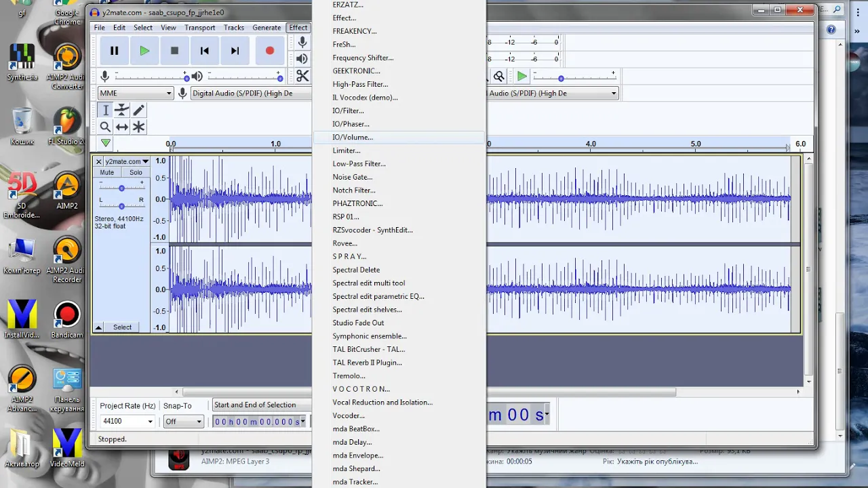Open the Synthesia desktop shortcut
This screenshot has height=488, width=868.
22,62
